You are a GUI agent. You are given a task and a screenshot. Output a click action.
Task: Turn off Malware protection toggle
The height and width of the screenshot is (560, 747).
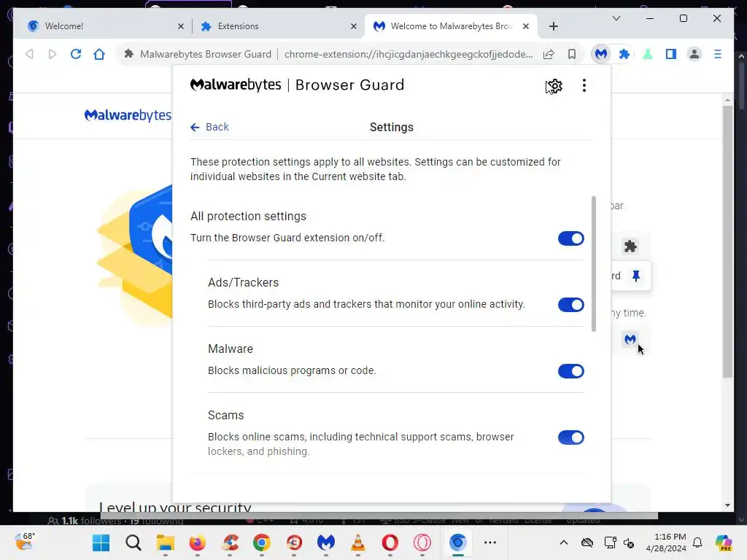coord(570,371)
